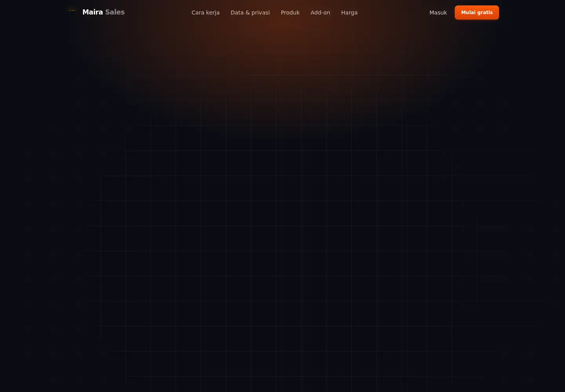Jump to the Harga pricing link
This screenshot has height=392, width=565.
point(349,13)
